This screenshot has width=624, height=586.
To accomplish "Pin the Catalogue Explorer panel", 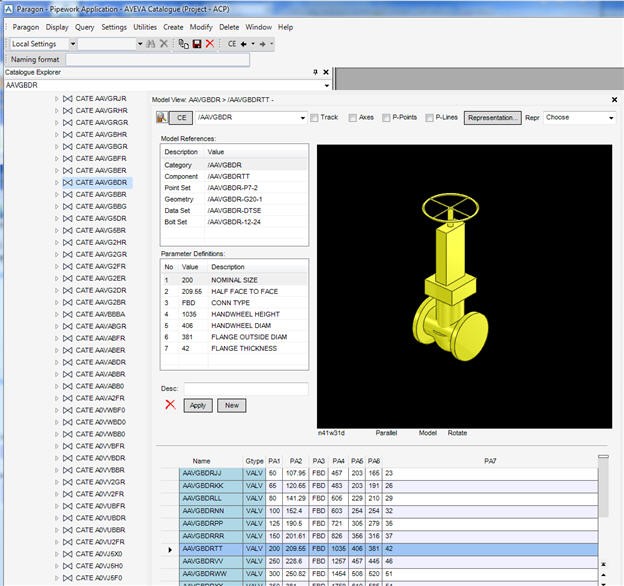I will click(x=314, y=72).
